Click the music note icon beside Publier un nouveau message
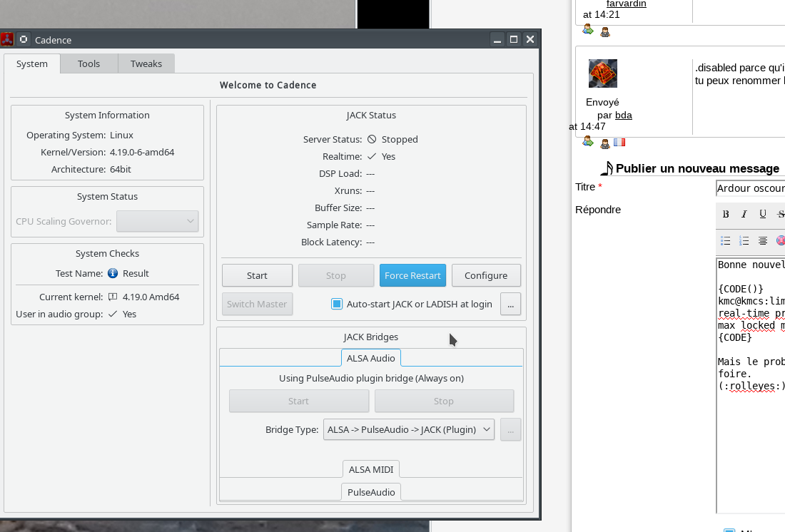 click(607, 168)
